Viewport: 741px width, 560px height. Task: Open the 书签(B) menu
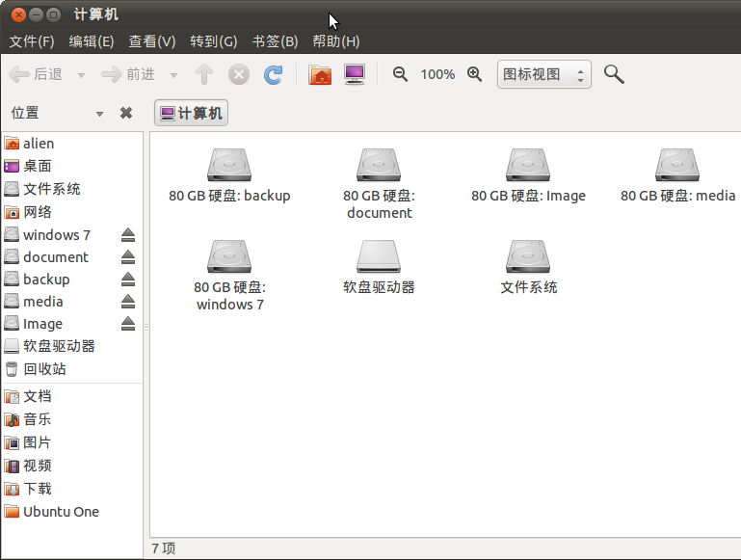click(275, 41)
